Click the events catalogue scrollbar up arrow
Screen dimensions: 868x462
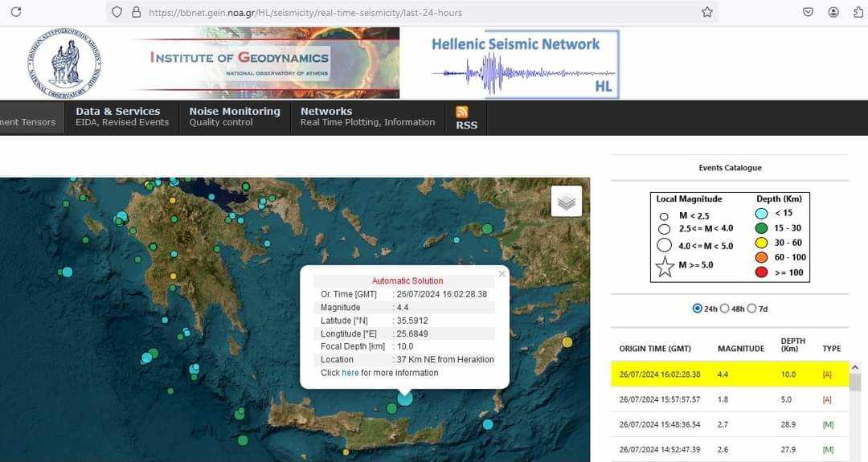point(855,367)
